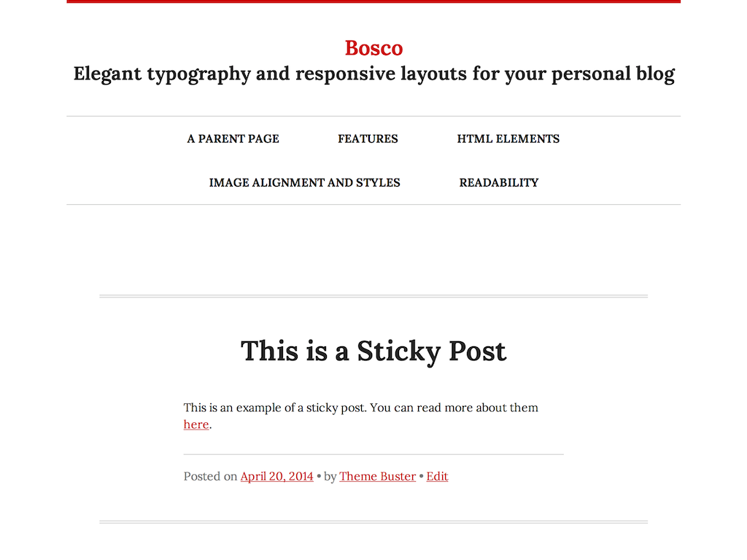Open the 'This is a Sticky Post' heading
747x560 pixels.
tap(373, 351)
